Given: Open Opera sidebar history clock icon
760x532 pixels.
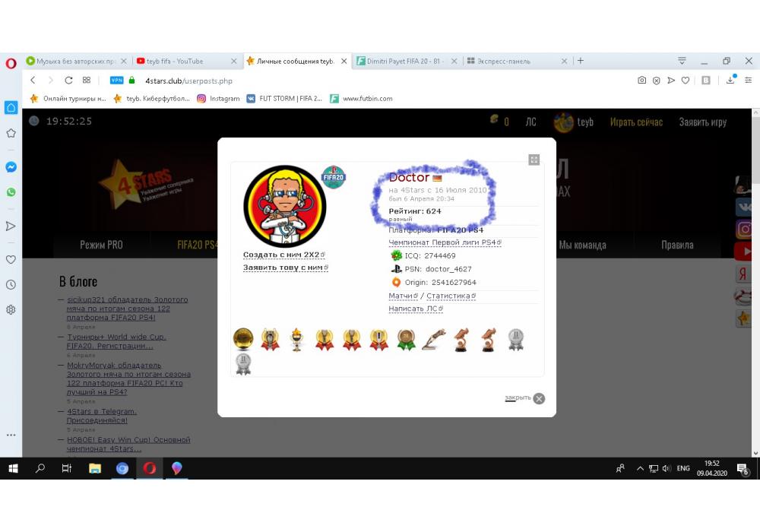Looking at the screenshot, I should point(11,285).
